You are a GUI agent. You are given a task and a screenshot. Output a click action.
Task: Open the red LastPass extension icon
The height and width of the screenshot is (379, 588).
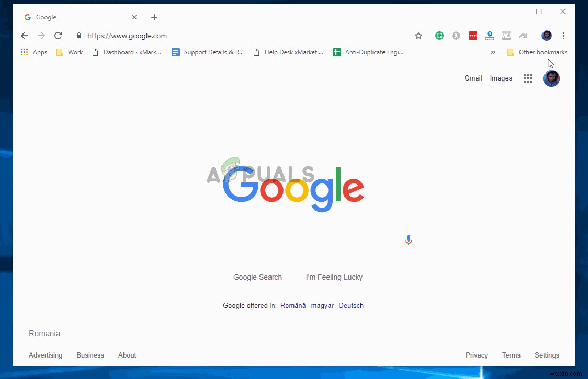click(x=473, y=36)
